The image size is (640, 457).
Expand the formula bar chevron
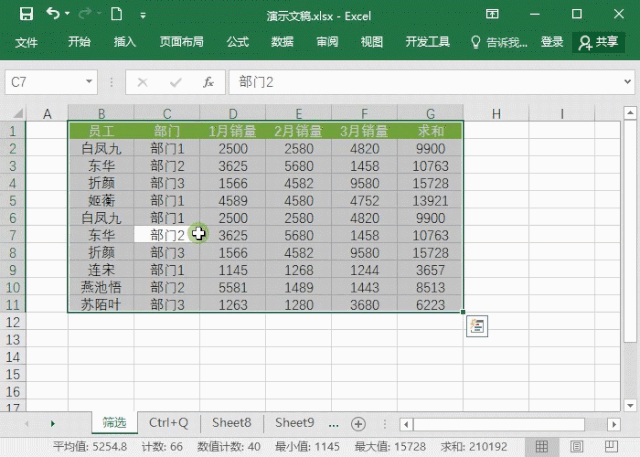(628, 82)
